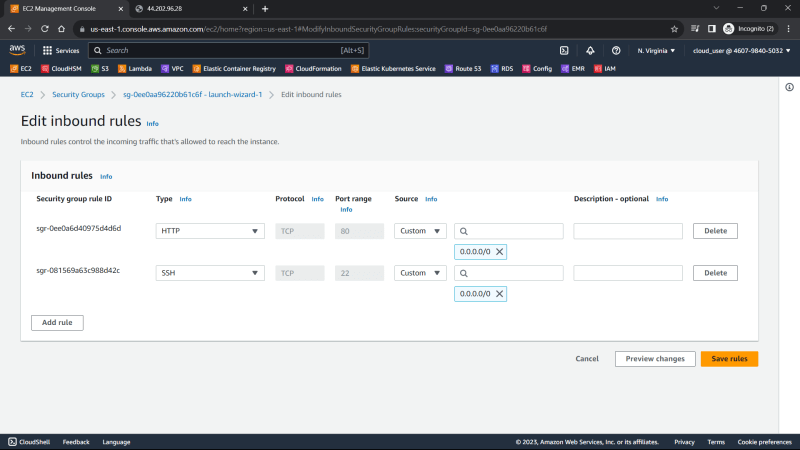The height and width of the screenshot is (450, 800).
Task: Open the S3 shortcut
Action: pos(100,68)
